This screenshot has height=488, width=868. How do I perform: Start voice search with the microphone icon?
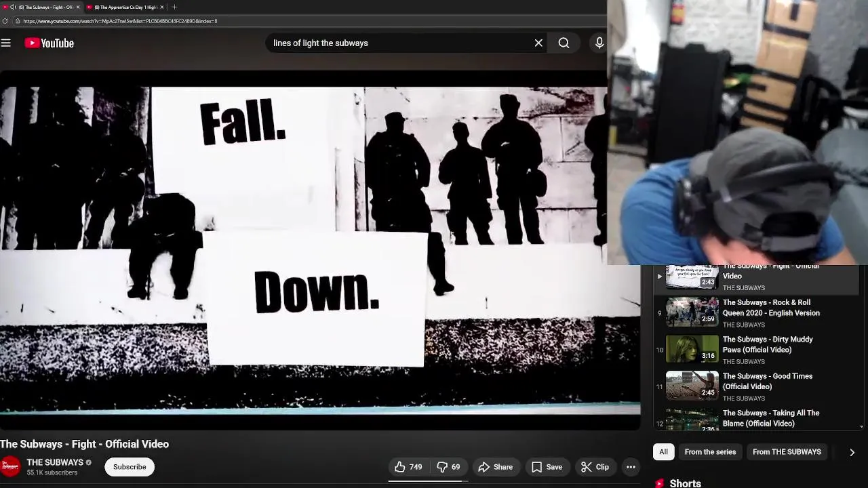click(599, 43)
